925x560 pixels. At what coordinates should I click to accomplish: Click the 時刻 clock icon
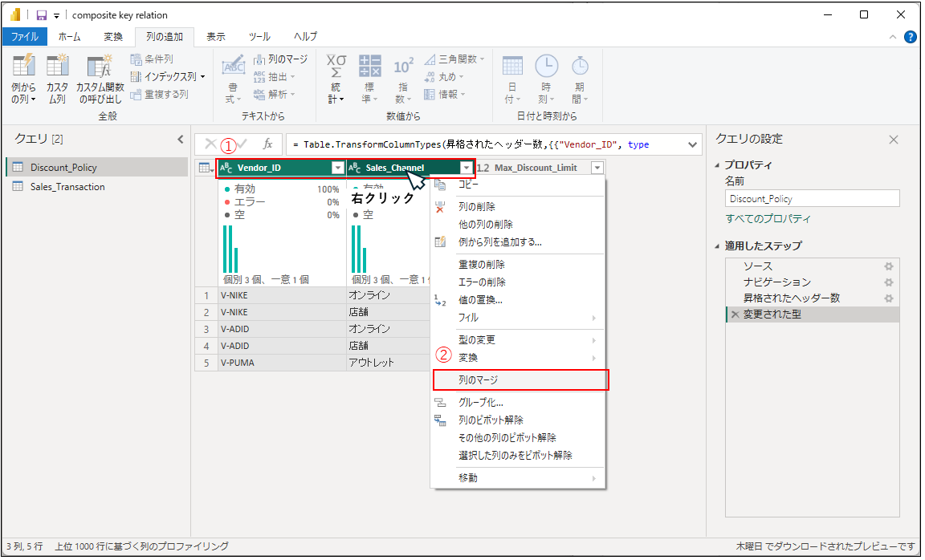point(546,67)
